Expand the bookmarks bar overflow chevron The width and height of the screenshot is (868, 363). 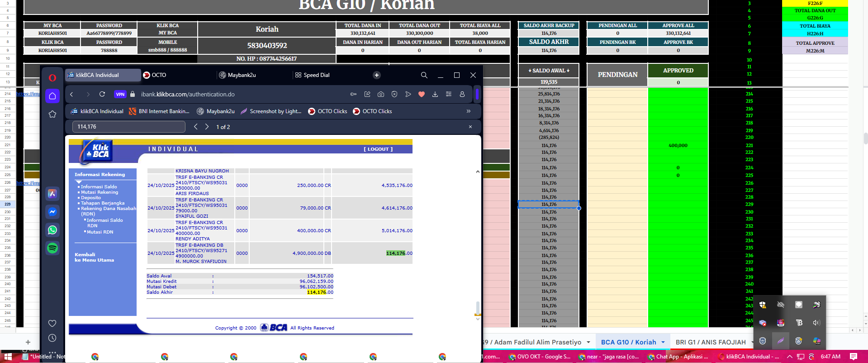point(469,111)
